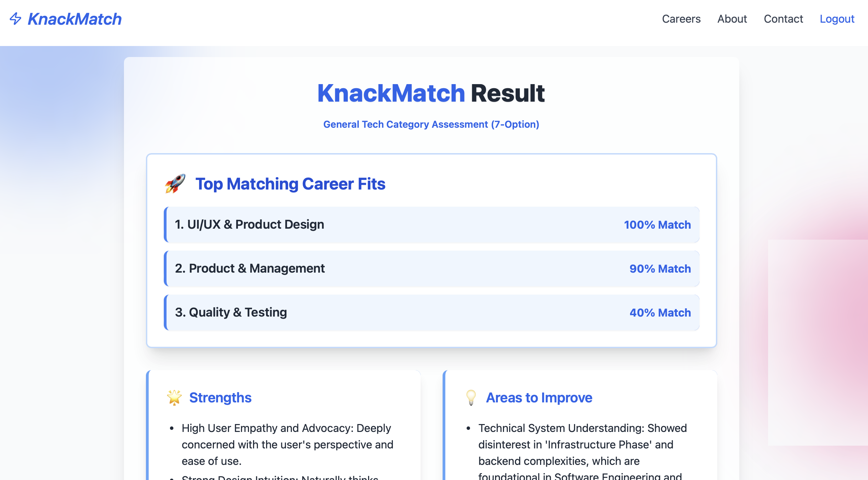868x480 pixels.
Task: Click the KnackMatch Result main heading
Action: click(431, 93)
